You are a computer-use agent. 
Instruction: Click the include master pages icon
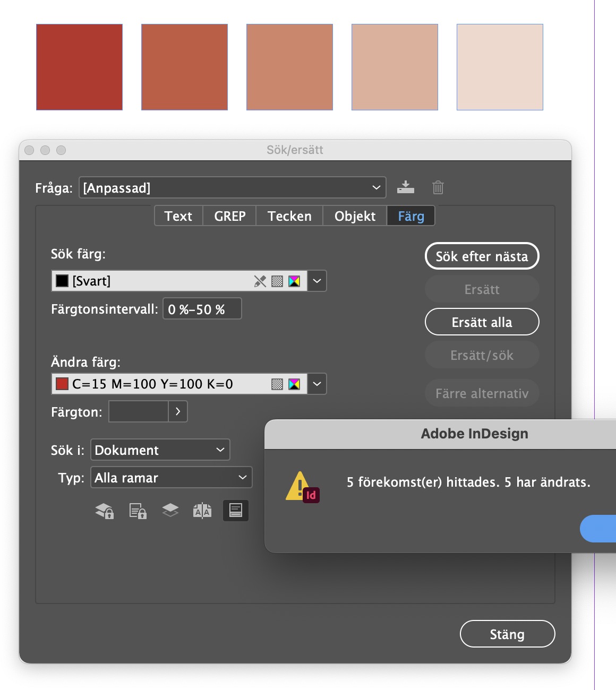pyautogui.click(x=202, y=511)
